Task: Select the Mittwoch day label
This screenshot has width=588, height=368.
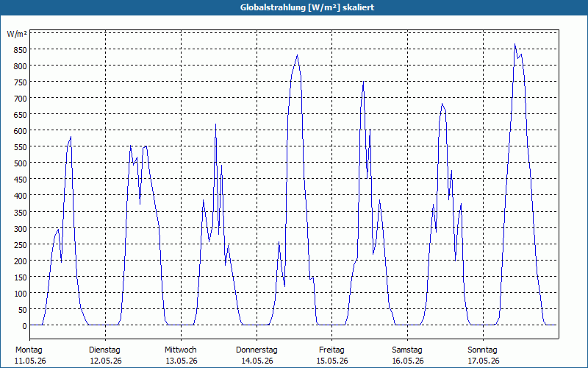Action: tap(180, 350)
